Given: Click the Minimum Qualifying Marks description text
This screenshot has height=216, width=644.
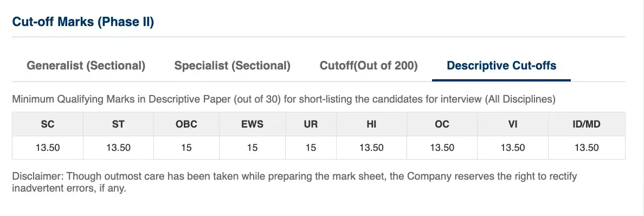Looking at the screenshot, I should click(284, 99).
